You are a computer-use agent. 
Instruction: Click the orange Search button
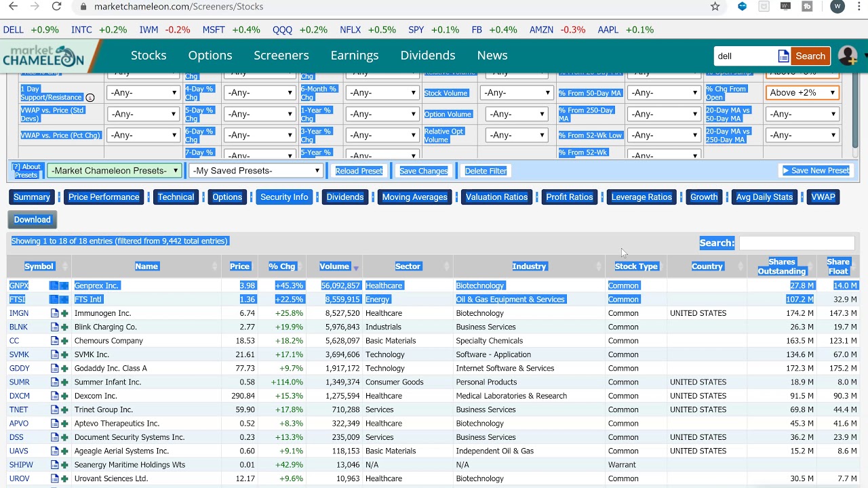(810, 56)
